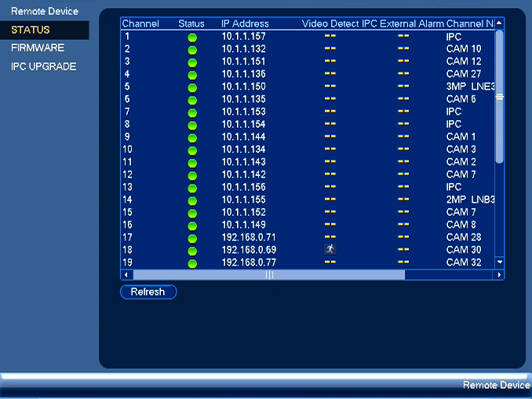The width and height of the screenshot is (532, 399).
Task: Click the down arrow of the vertical scrollbar
Action: [x=499, y=262]
